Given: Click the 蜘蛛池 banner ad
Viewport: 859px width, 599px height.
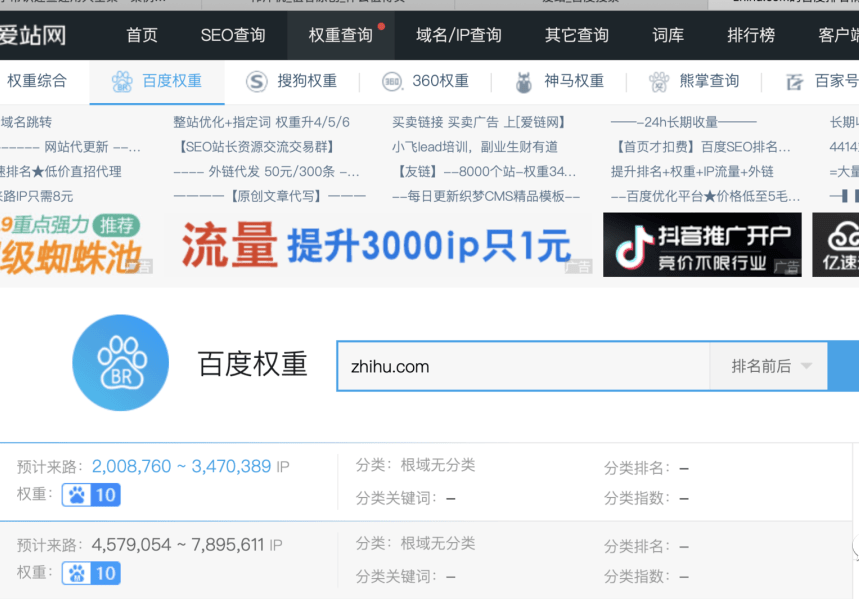Looking at the screenshot, I should [x=76, y=244].
